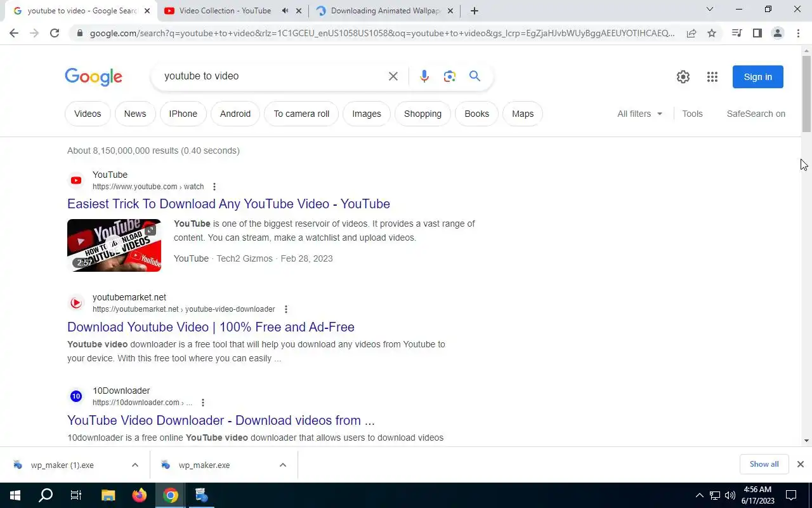Viewport: 812px width, 508px height.
Task: Click the Chrome address bar URL
Action: 382,33
